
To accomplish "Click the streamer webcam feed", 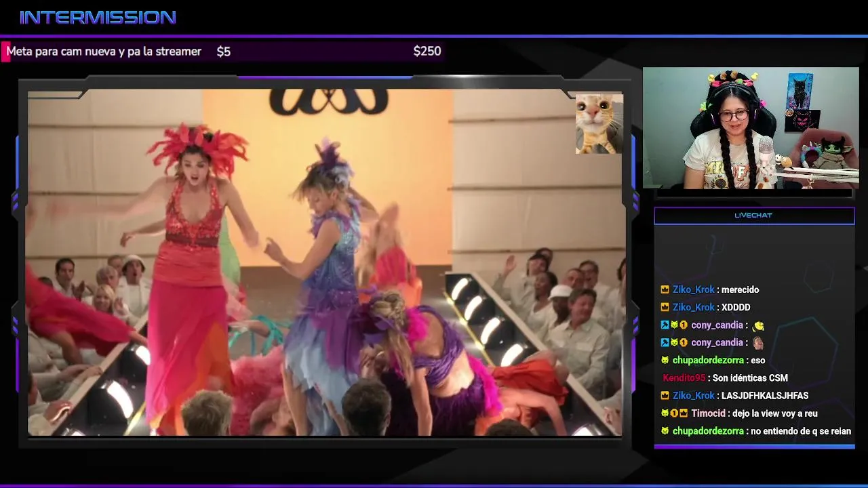I will click(x=751, y=127).
